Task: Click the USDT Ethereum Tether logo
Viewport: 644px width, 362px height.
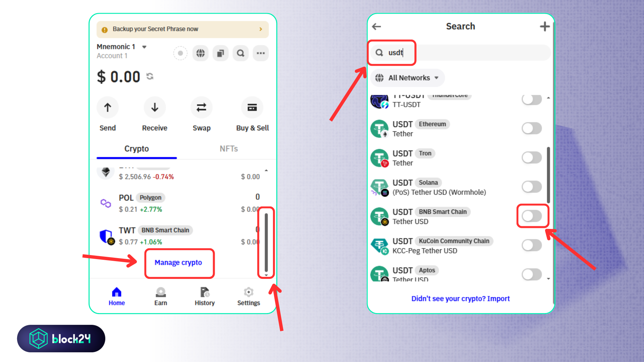Action: [379, 129]
